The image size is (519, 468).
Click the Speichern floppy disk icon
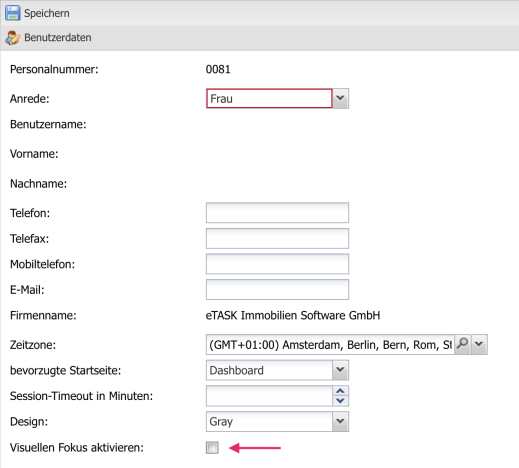[12, 13]
